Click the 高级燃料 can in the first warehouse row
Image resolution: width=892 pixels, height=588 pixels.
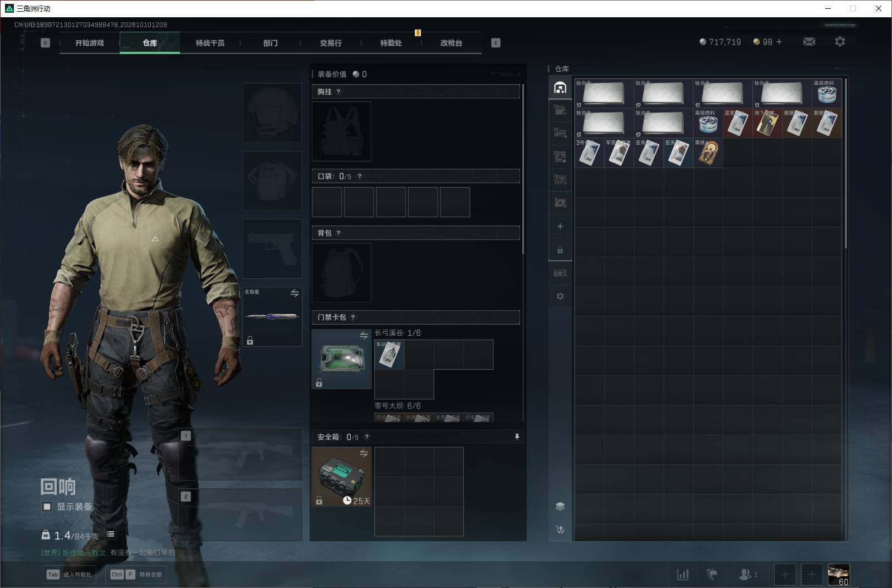click(x=827, y=92)
